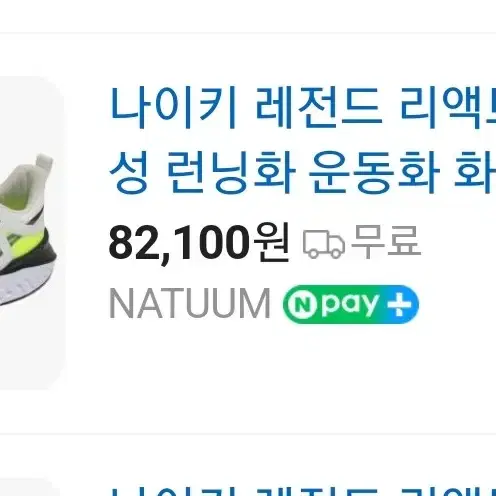This screenshot has height=496, width=496.
Task: Click the white sole of the shoe photo
Action: [23, 287]
